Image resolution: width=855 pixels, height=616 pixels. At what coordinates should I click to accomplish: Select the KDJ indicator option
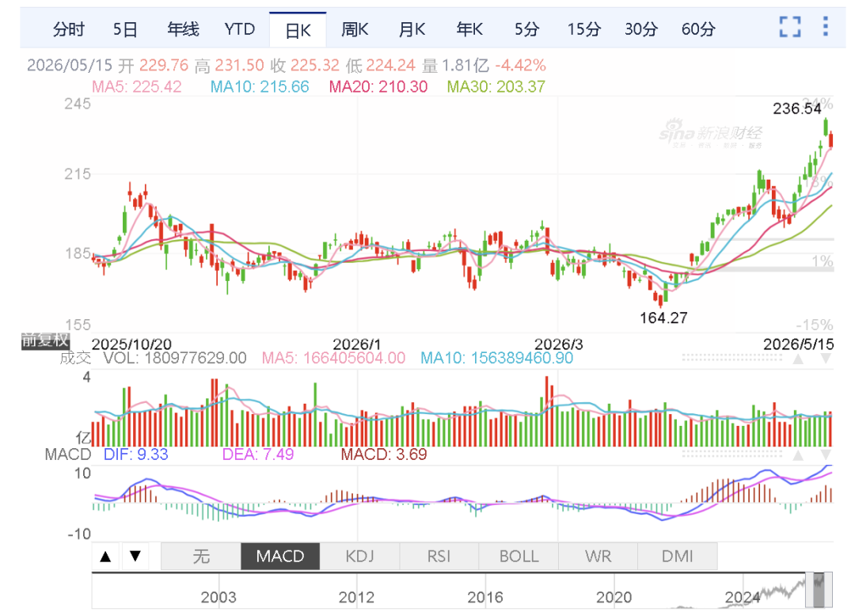click(x=359, y=557)
